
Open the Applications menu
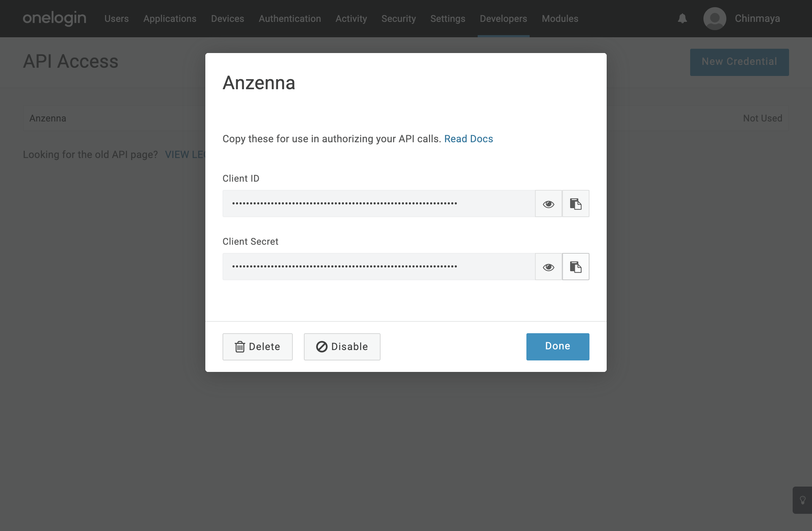(x=170, y=19)
